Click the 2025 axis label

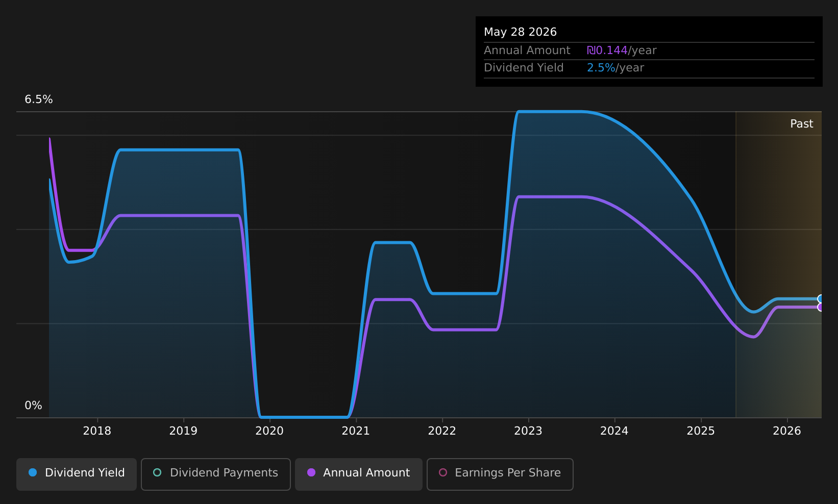click(x=701, y=431)
